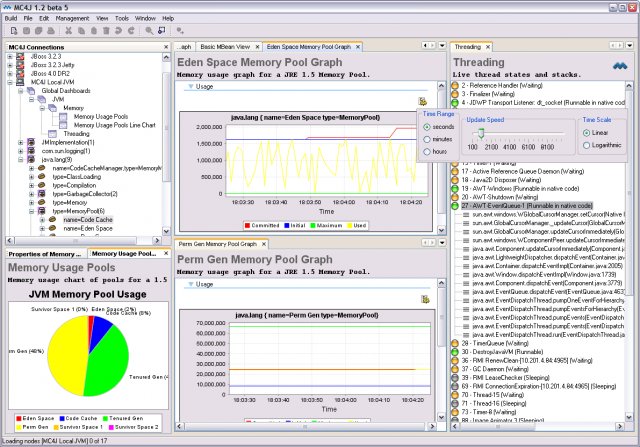
Task: Click the type=GarbageCollector domain icon
Action: pos(42,194)
